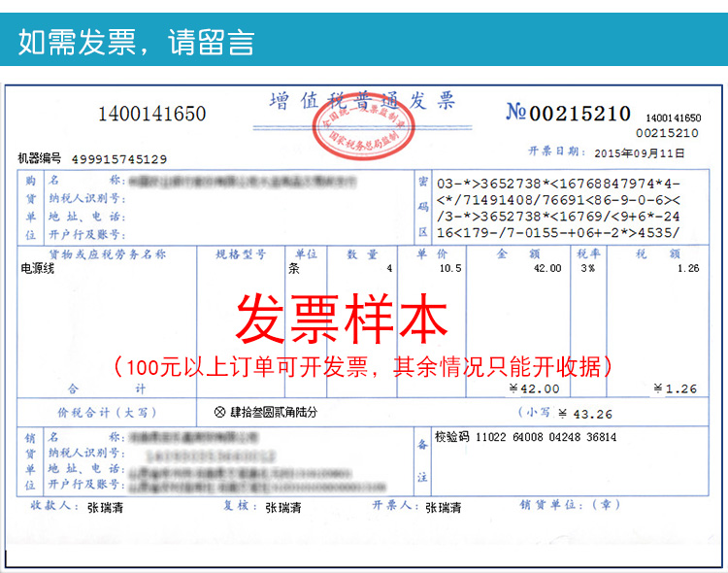The width and height of the screenshot is (728, 573).
Task: Click the buyer's 地址、电话 label
Action: (87, 217)
